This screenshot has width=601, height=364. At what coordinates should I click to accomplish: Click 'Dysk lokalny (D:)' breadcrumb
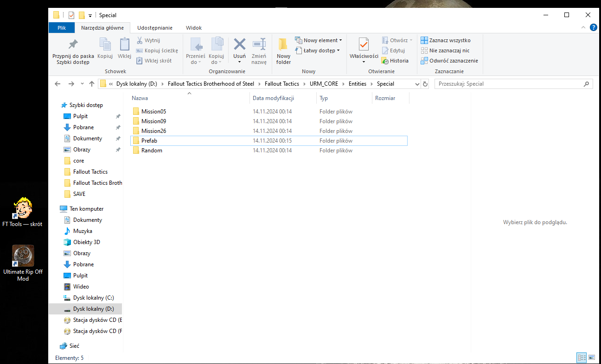click(x=137, y=84)
